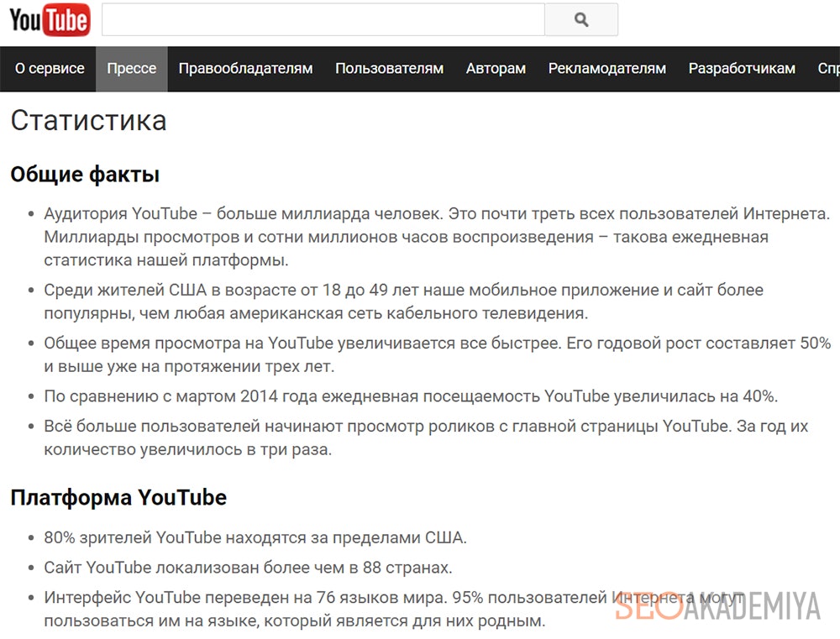The height and width of the screenshot is (639, 840).
Task: Go to the "Правообладателям" section
Action: (x=245, y=69)
